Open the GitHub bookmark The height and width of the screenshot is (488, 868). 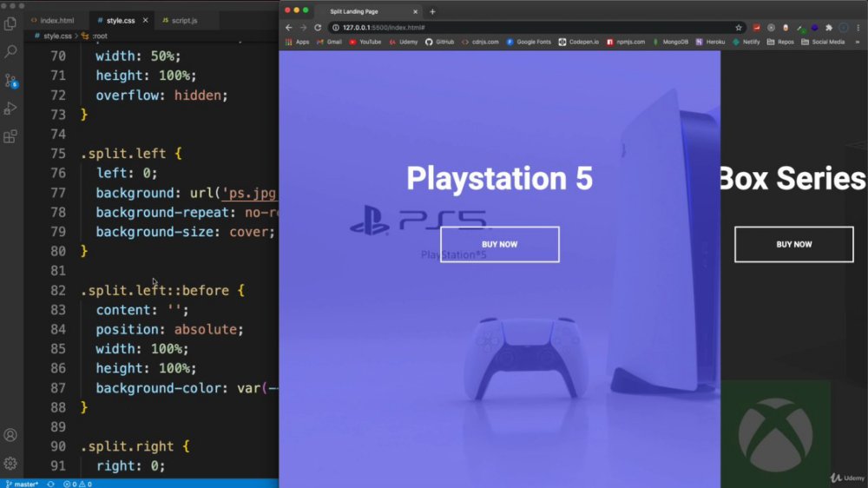pyautogui.click(x=439, y=42)
